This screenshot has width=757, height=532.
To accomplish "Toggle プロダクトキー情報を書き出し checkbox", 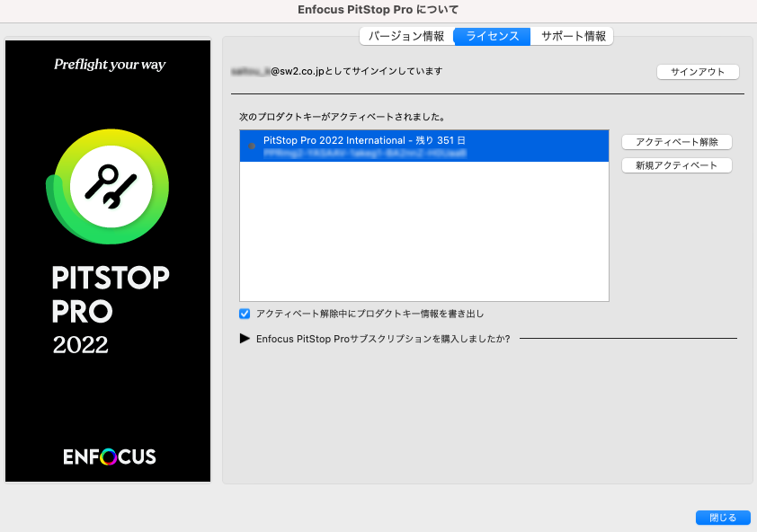I will pos(245,314).
